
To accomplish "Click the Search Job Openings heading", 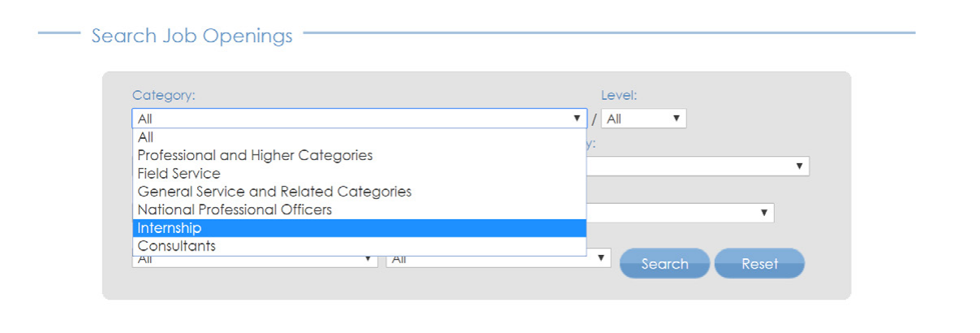I will pyautogui.click(x=191, y=36).
